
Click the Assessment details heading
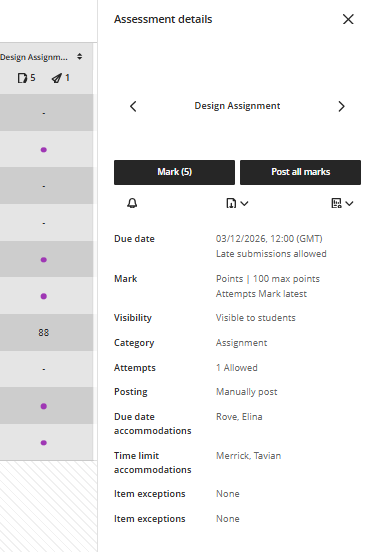pos(163,19)
